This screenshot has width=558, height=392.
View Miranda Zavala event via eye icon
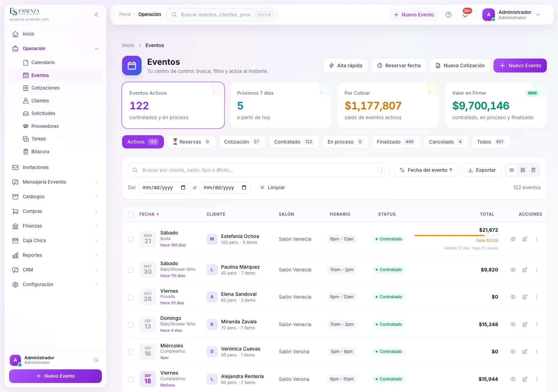pos(513,324)
